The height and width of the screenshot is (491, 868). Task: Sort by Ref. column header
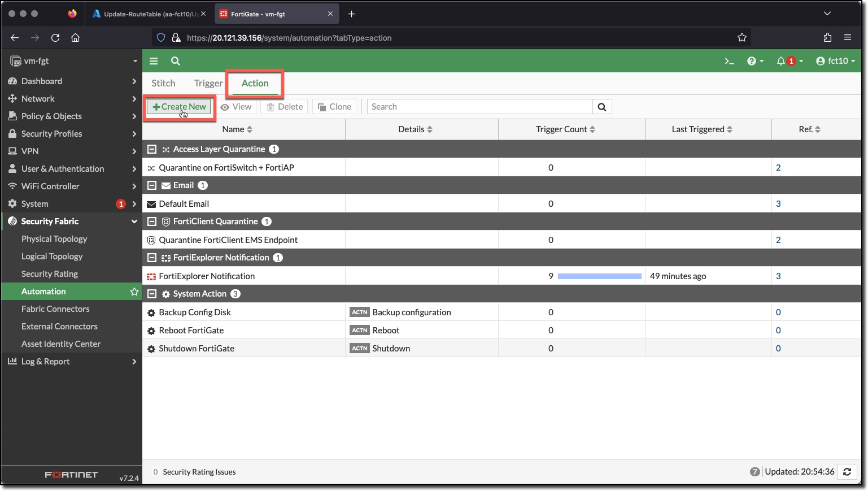[809, 129]
